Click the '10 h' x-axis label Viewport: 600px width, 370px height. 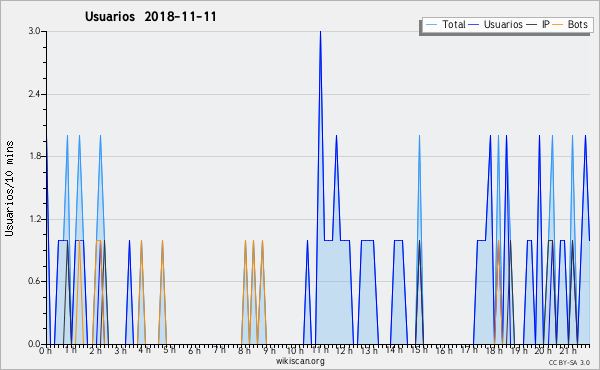295,350
